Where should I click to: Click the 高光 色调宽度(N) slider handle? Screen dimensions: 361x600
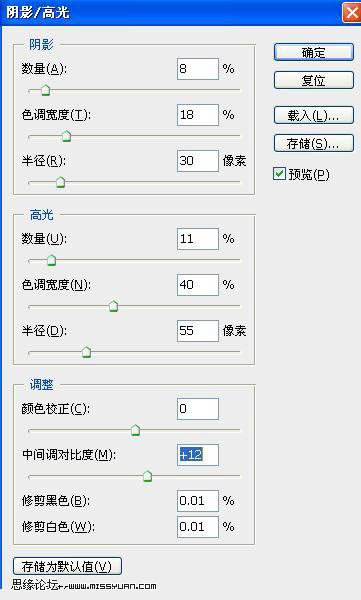113,306
